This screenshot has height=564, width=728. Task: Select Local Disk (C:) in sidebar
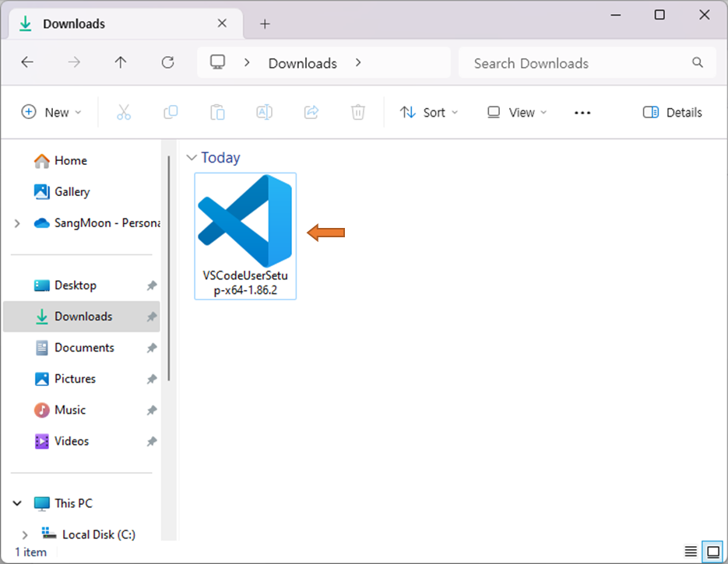98,534
